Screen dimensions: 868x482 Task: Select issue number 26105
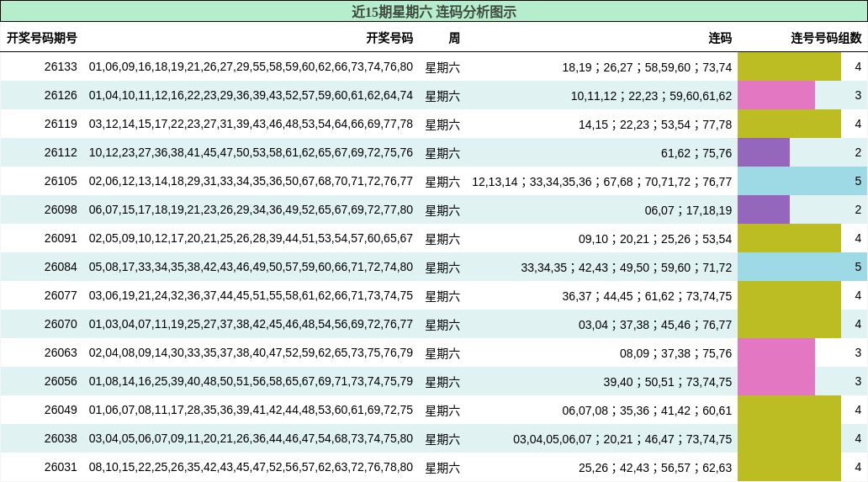[61, 182]
